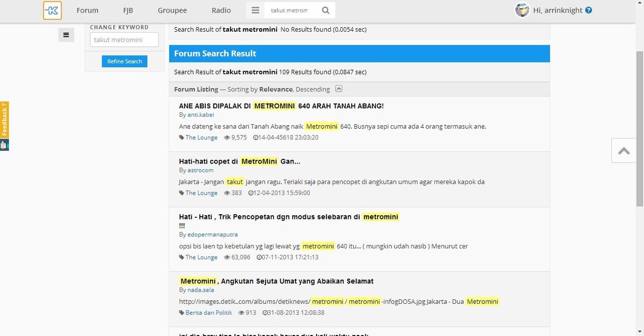Open thread 'Metromini, Angkutan Sejuta Umat'

tap(276, 281)
